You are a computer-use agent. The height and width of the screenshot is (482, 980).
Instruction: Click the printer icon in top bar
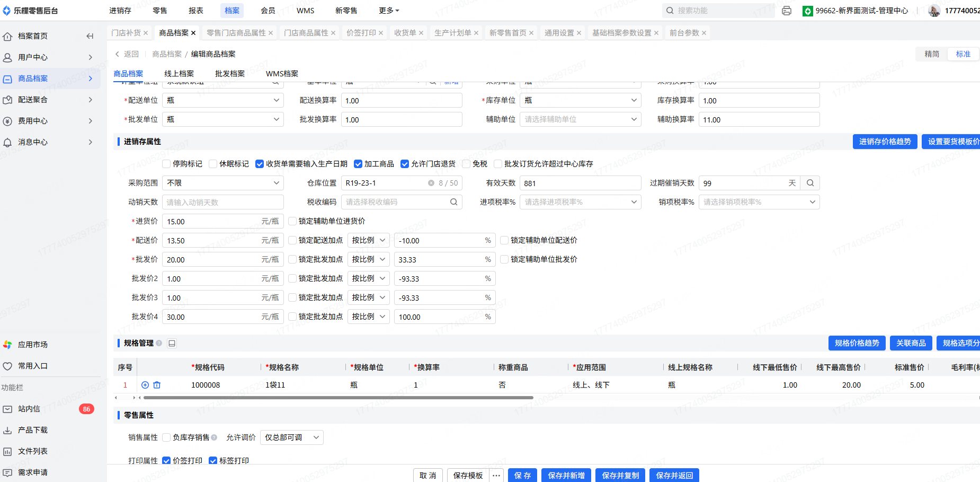tap(787, 11)
